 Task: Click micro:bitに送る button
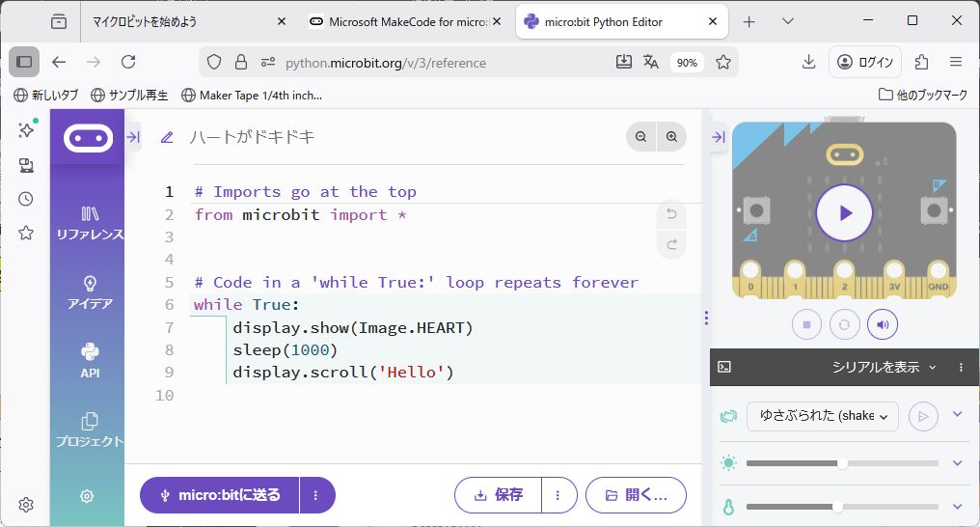(x=220, y=495)
